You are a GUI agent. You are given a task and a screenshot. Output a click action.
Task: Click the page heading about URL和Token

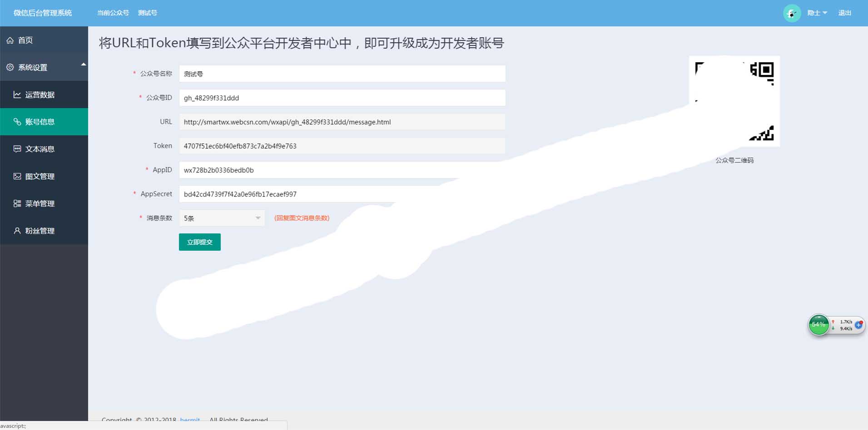tap(302, 43)
